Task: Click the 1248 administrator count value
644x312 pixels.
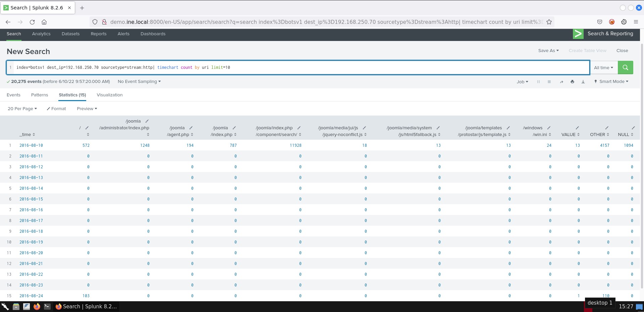Action: (x=145, y=145)
